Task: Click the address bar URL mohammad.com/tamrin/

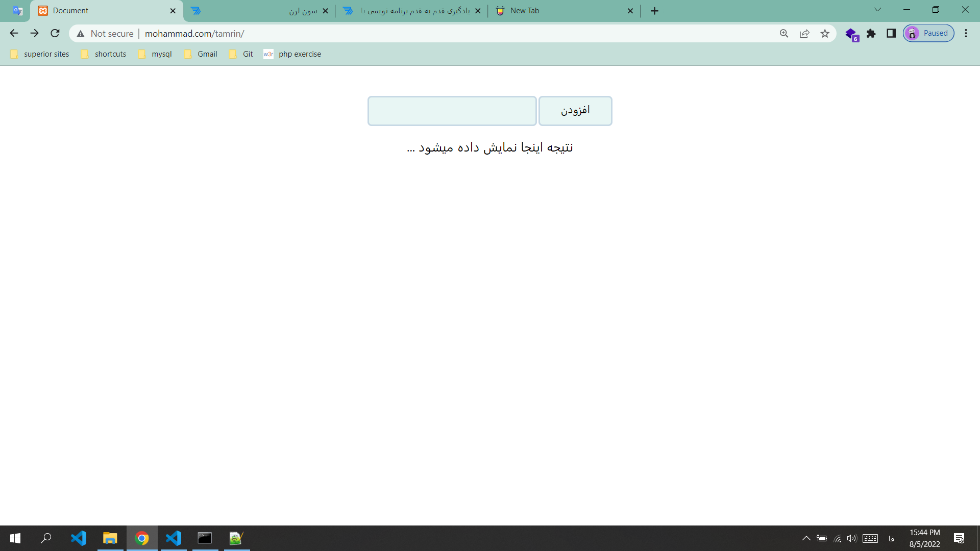Action: click(x=194, y=34)
